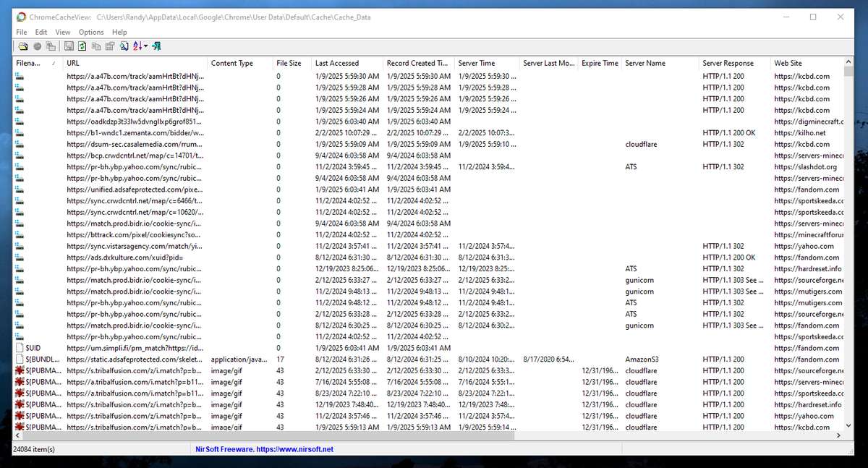The image size is (868, 468).
Task: Click the Select Cache Folder toolbar icon
Action: [22, 46]
